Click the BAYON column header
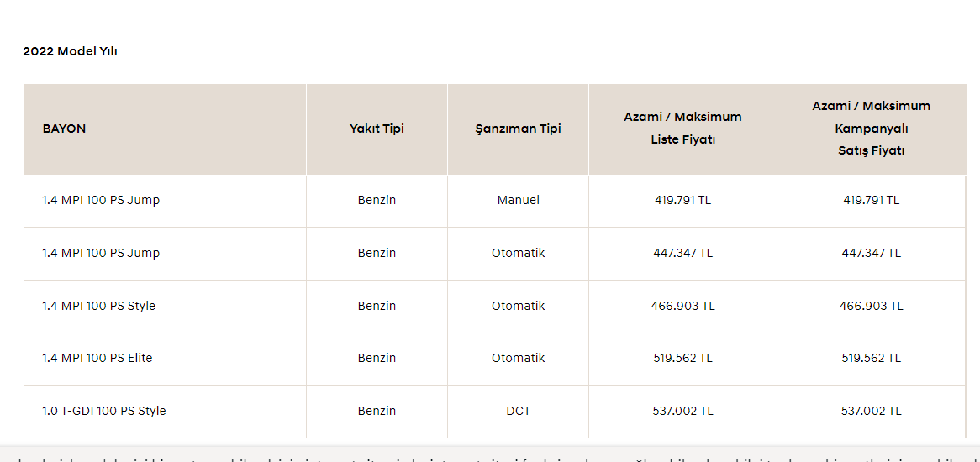 64,129
